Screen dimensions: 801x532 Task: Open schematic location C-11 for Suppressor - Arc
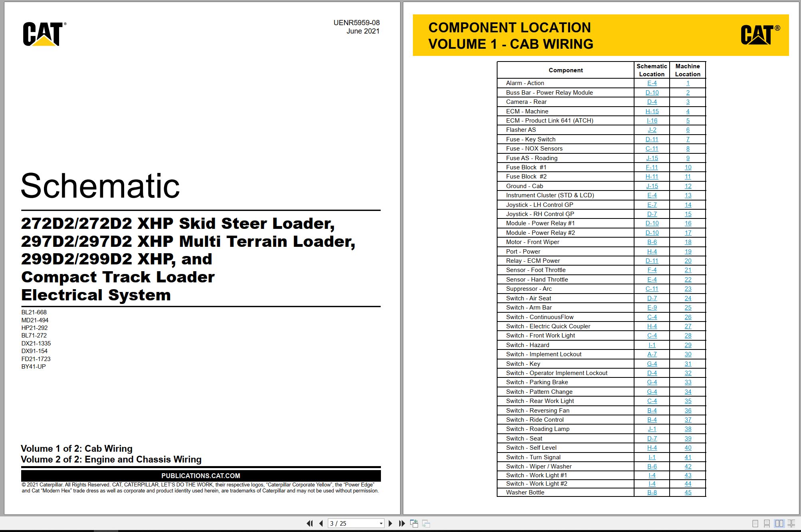click(x=652, y=289)
